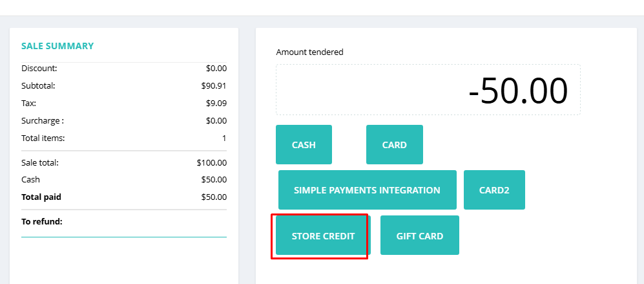This screenshot has height=284, width=644.
Task: Select the STORE CREDIT button
Action: tap(323, 235)
